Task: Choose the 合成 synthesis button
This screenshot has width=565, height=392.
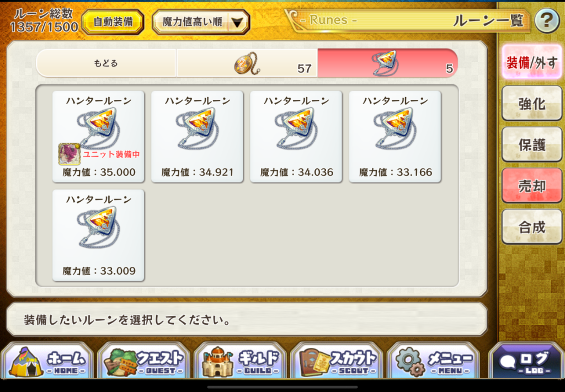Action: [532, 227]
